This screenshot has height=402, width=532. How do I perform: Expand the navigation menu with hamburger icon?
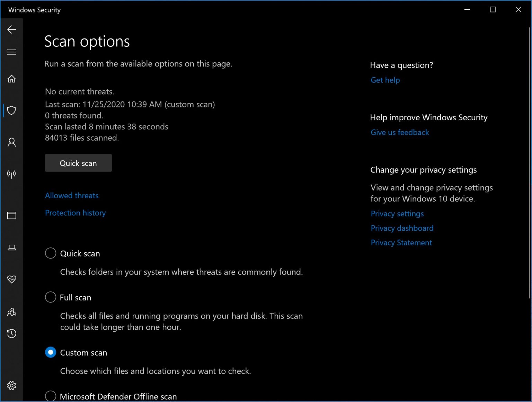tap(12, 52)
